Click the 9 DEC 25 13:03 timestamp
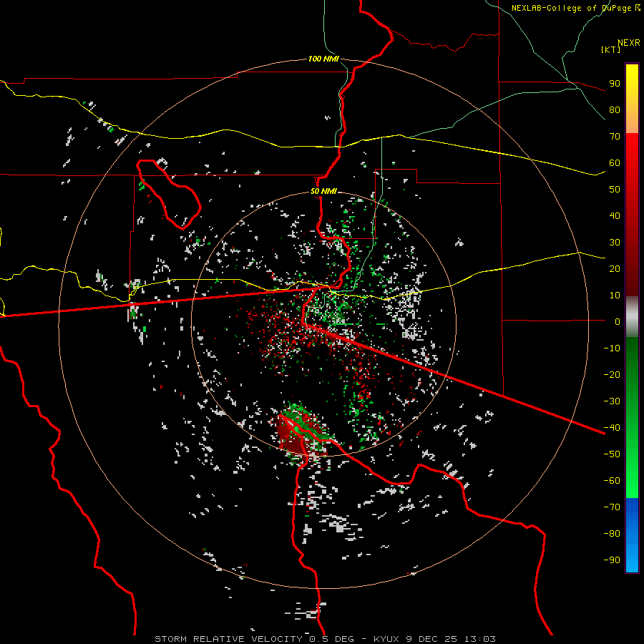 451,639
